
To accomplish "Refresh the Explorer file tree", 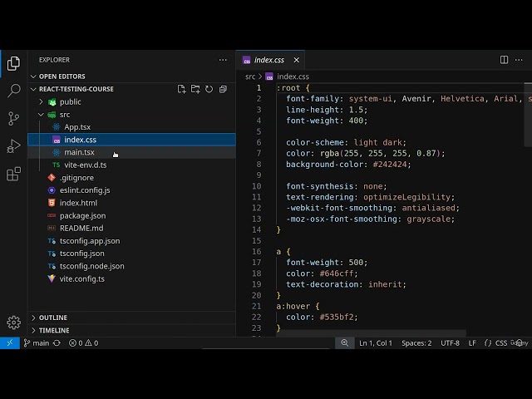I will [x=209, y=89].
